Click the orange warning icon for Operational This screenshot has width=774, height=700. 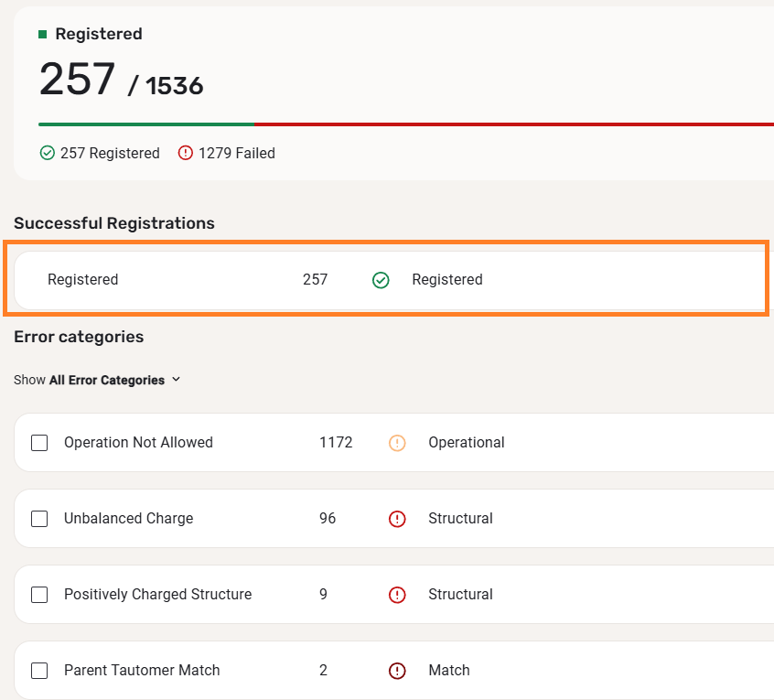click(x=397, y=443)
